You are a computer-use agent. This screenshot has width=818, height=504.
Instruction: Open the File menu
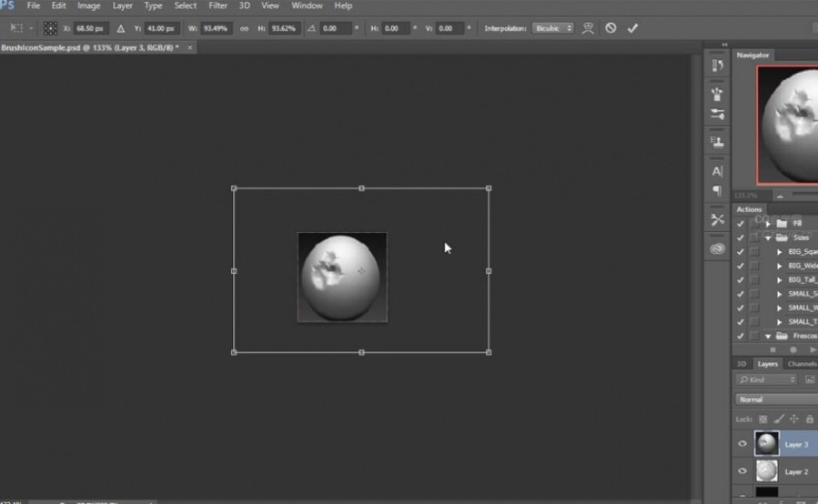pos(34,5)
